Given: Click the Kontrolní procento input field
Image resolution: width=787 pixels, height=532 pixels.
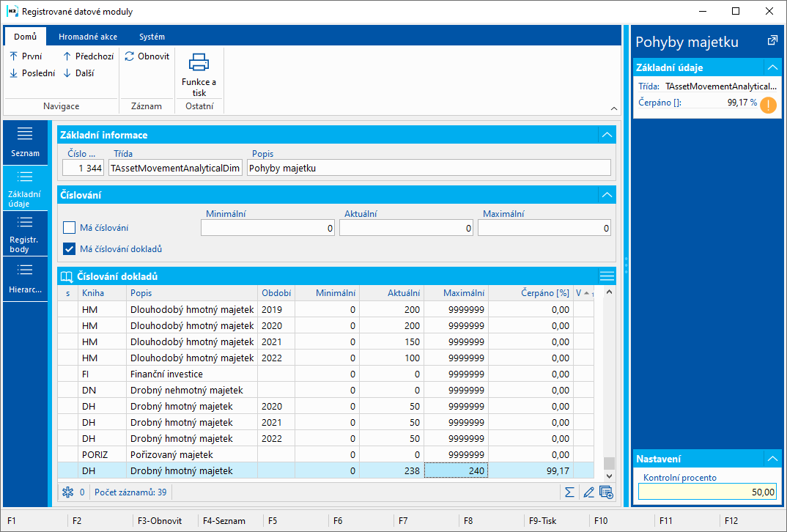Looking at the screenshot, I should coord(707,492).
